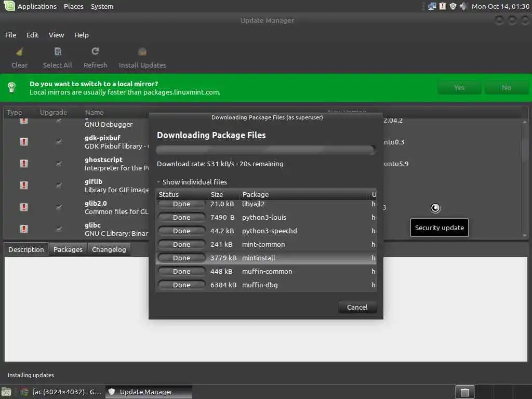Click Yes to switch to local mirror
The width and height of the screenshot is (532, 399).
click(459, 88)
